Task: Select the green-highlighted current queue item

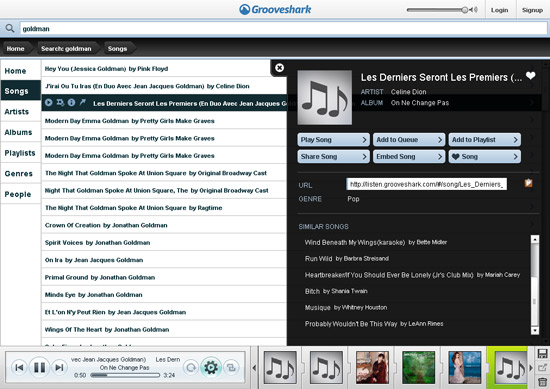Action: click(510, 367)
